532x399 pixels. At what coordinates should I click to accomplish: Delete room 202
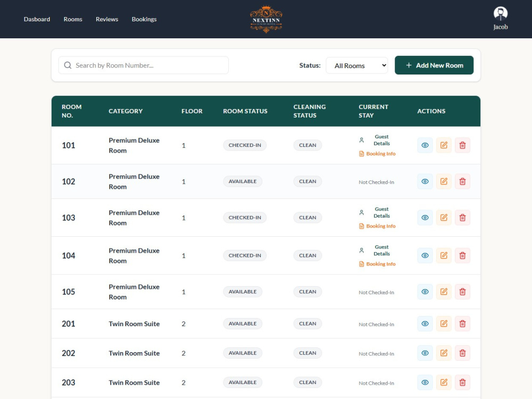462,353
